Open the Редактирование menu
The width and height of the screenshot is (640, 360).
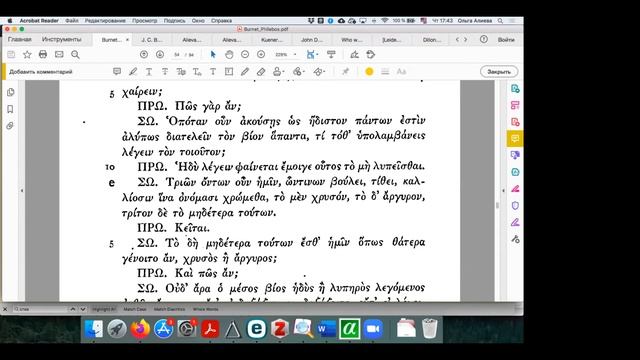105,20
